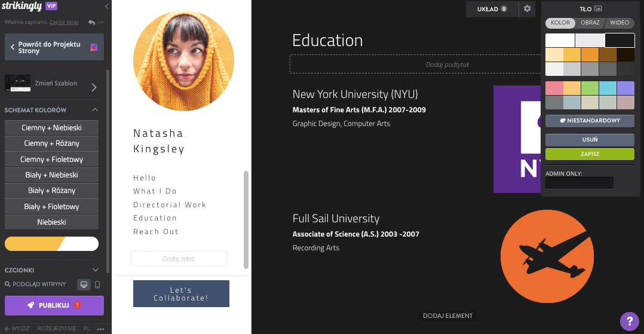Switch to mobile preview icon
Screen dimensions: 644x334
97,284
